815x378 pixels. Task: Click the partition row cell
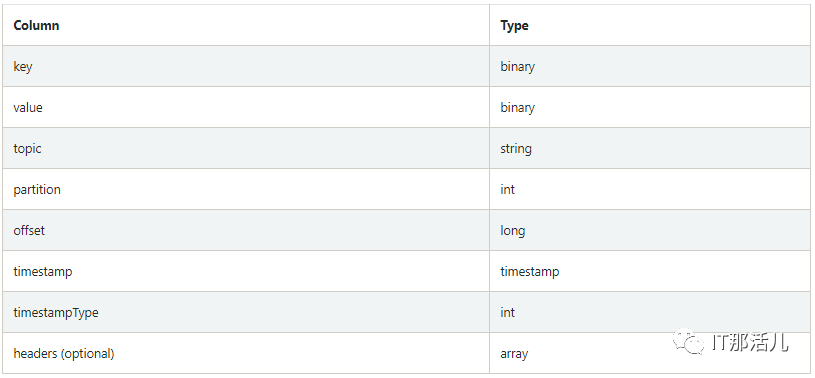246,189
